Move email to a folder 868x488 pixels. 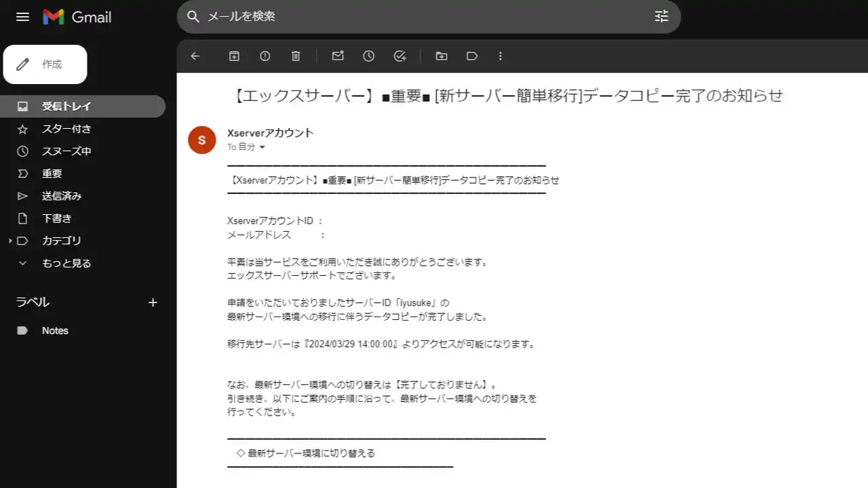click(x=441, y=56)
